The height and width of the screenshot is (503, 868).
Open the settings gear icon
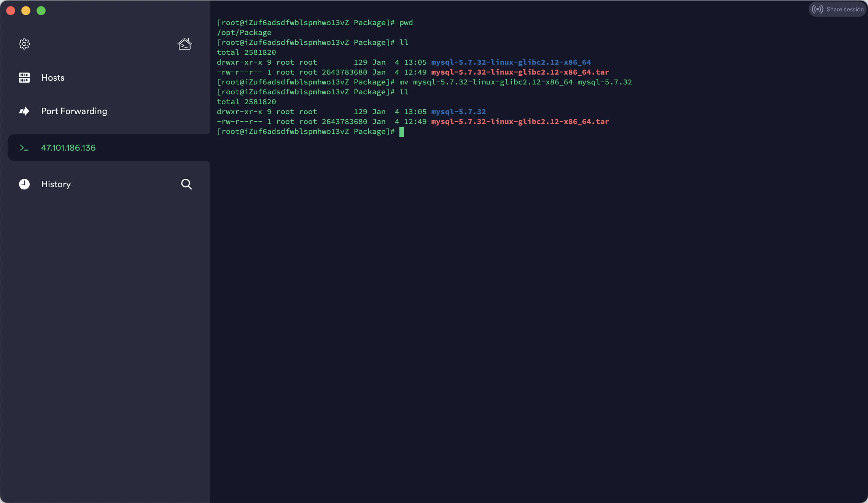coord(24,44)
